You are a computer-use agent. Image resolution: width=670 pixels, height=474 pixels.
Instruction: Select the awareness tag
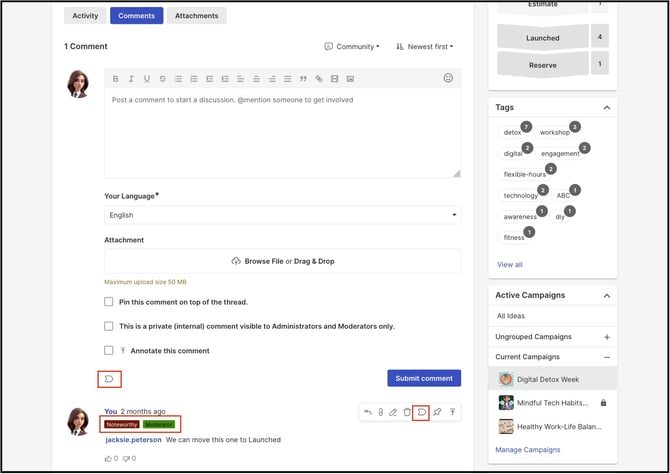pyautogui.click(x=520, y=217)
